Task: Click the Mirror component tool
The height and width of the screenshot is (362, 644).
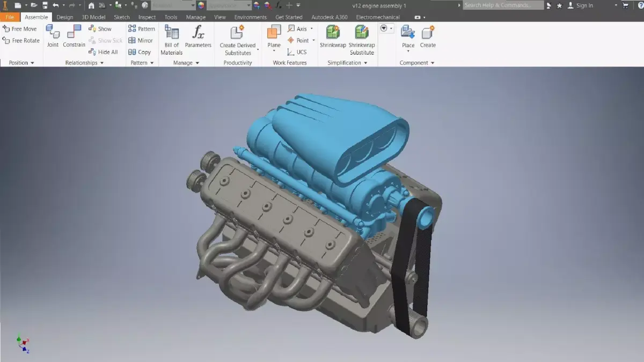Action: click(141, 41)
